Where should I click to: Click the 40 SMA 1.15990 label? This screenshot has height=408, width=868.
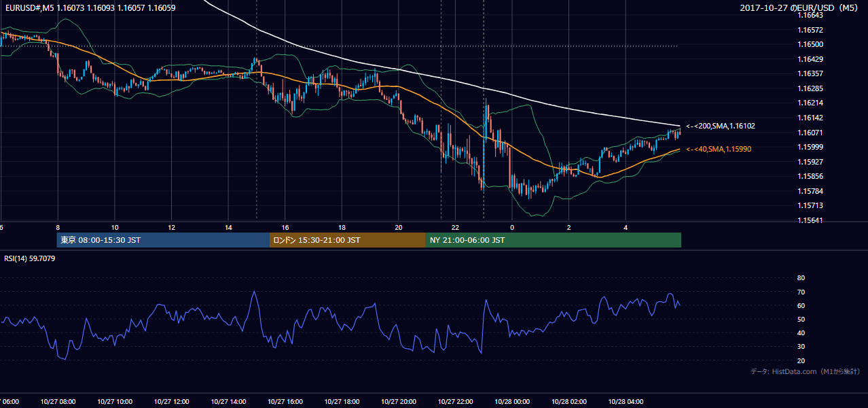click(719, 149)
